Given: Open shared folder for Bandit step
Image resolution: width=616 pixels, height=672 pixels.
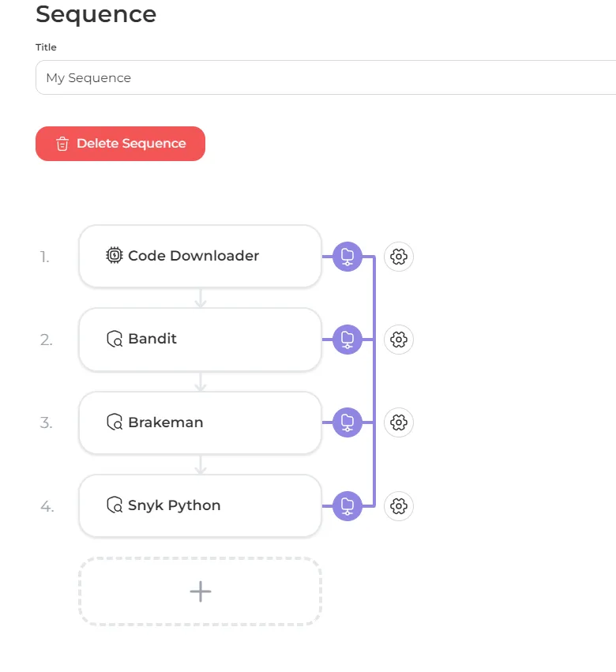Looking at the screenshot, I should tap(347, 340).
